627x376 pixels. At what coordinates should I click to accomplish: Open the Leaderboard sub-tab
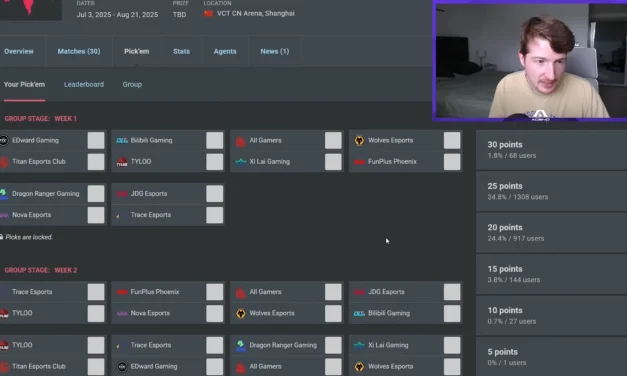(84, 85)
